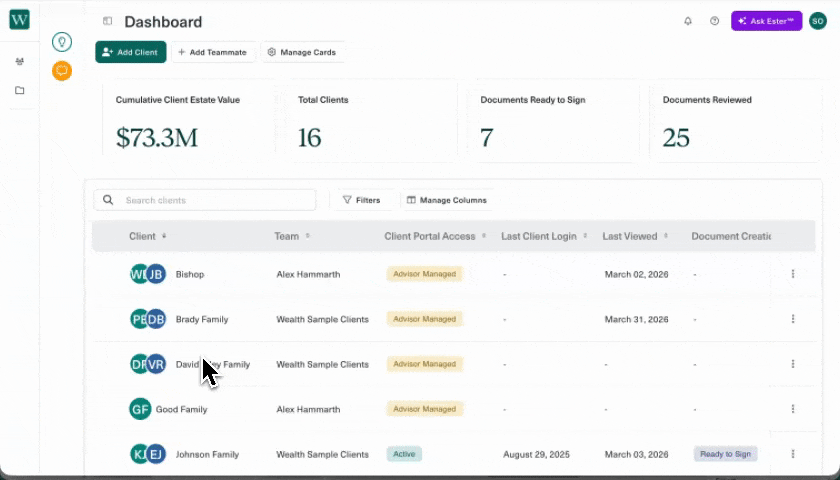Open the Filters dropdown
This screenshot has height=480, width=840.
coord(362,200)
